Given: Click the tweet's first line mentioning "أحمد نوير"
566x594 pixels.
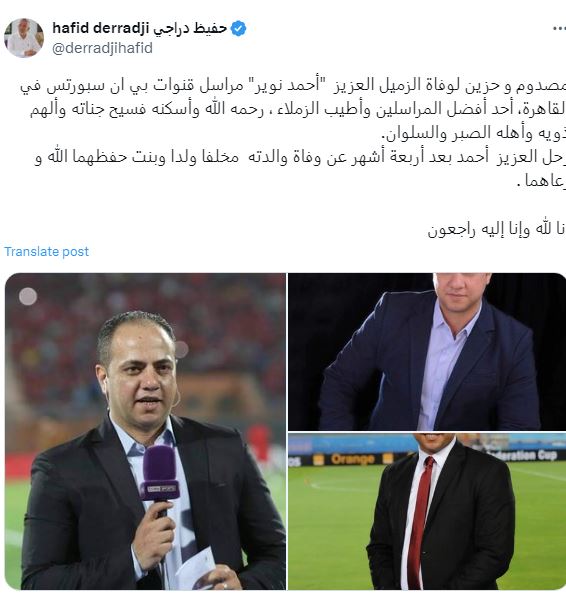Looking at the screenshot, I should [292, 86].
